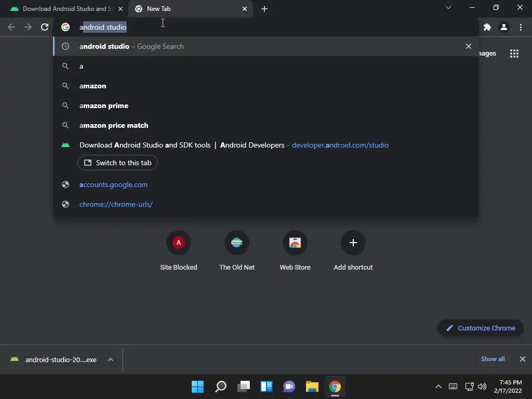Click the Customize Chrome button
The width and height of the screenshot is (532, 399).
(x=481, y=328)
